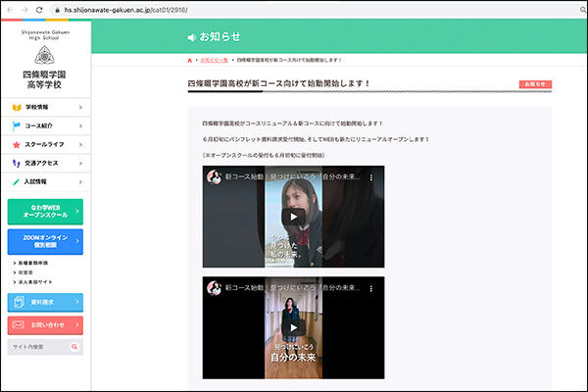Click the speaker icon beside お知らせ heading
The height and width of the screenshot is (392, 588).
(192, 37)
